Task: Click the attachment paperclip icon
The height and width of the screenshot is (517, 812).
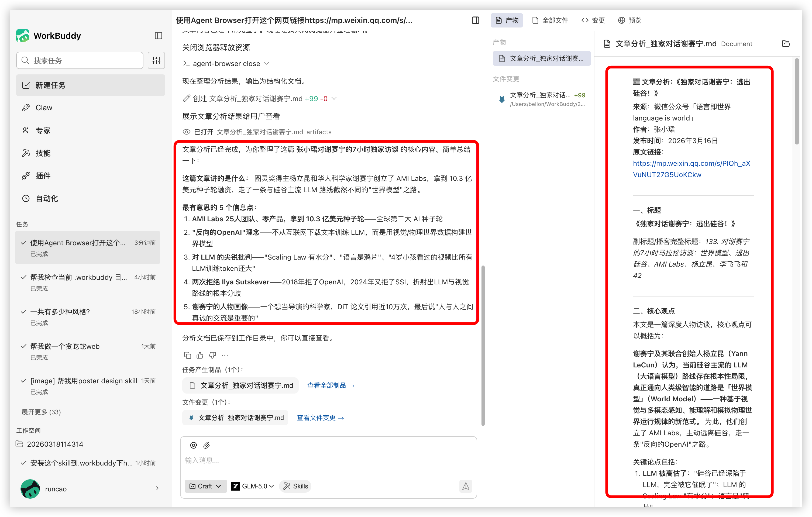Action: (207, 445)
